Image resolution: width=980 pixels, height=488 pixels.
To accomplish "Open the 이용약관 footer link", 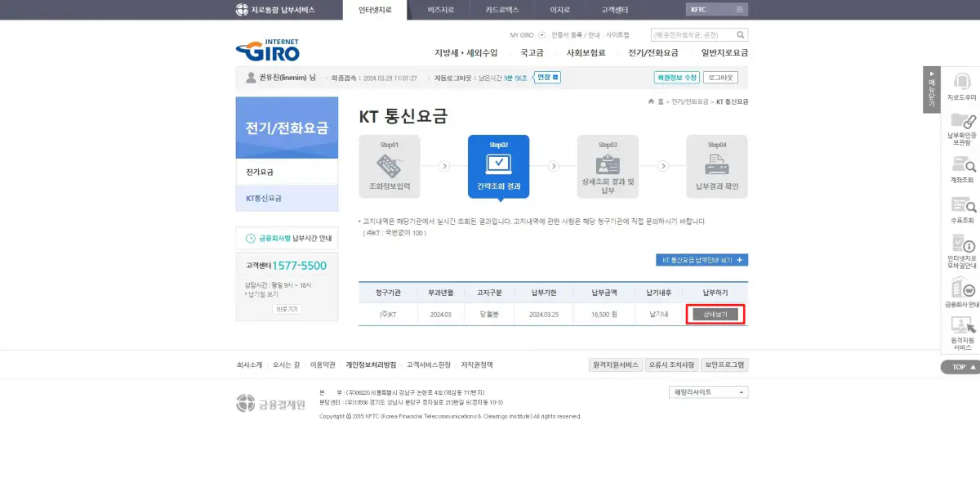I will (x=323, y=365).
